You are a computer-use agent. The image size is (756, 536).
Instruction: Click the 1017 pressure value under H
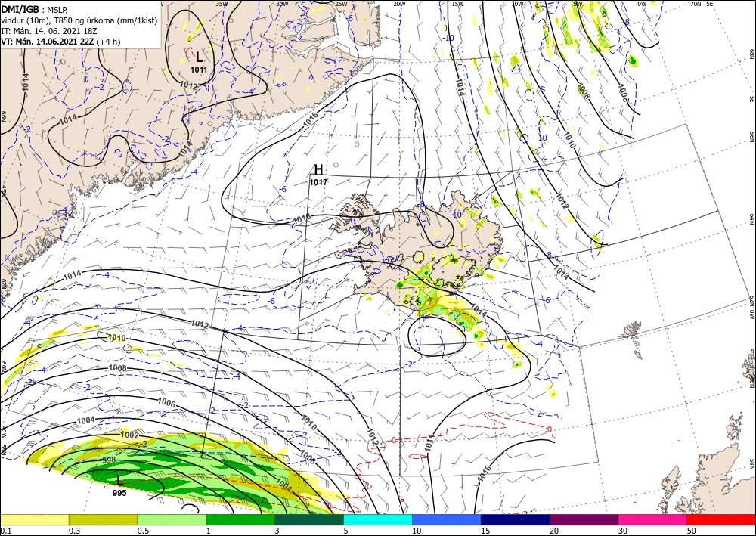click(x=318, y=182)
